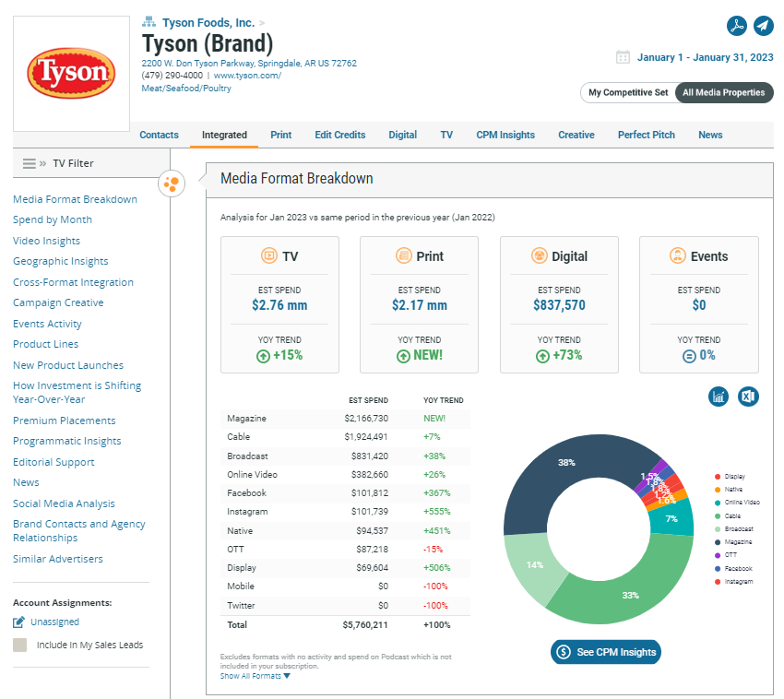
Task: Click the org hierarchy icon by Tyson Foods
Action: [x=148, y=22]
